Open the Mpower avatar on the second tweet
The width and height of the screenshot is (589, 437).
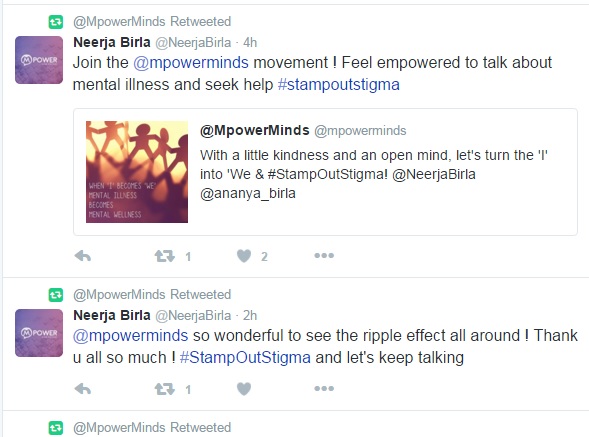(x=39, y=333)
